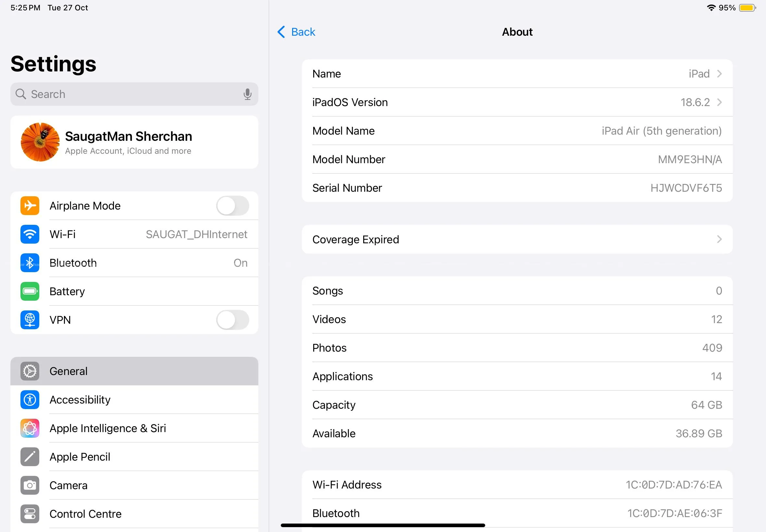
Task: Open Wi-Fi network SAUGAT_DHInternet
Action: coord(134,234)
